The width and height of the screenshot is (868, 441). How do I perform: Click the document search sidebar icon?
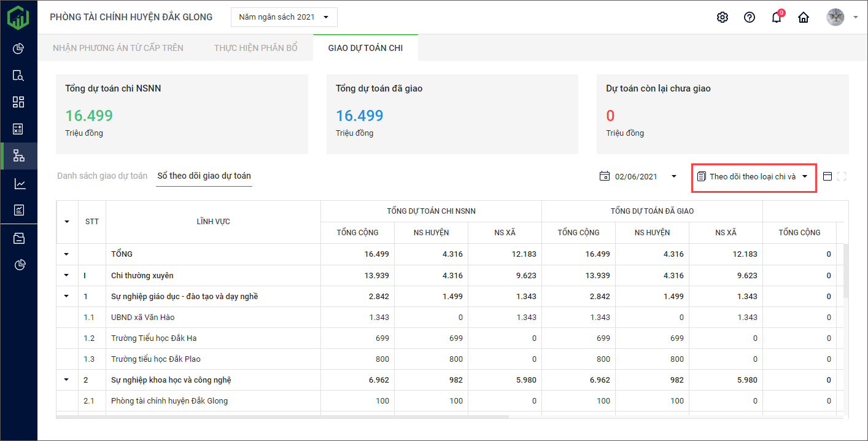(x=18, y=76)
